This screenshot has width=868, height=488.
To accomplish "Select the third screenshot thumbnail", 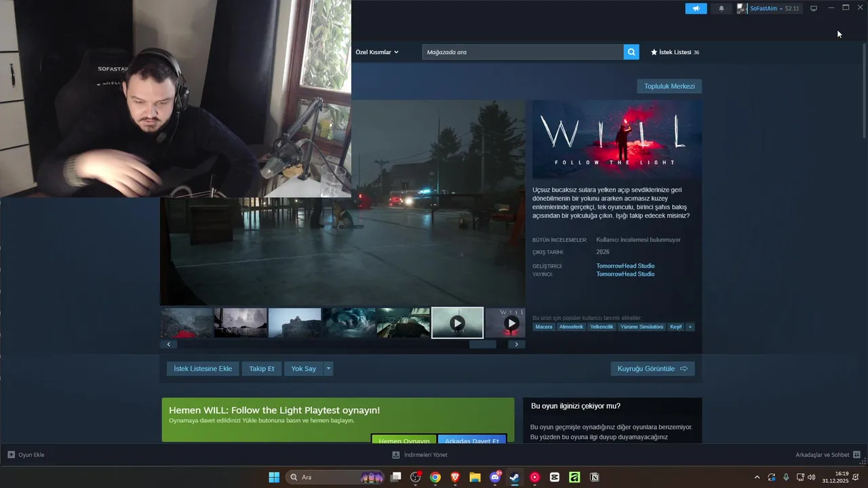I will pyautogui.click(x=295, y=323).
